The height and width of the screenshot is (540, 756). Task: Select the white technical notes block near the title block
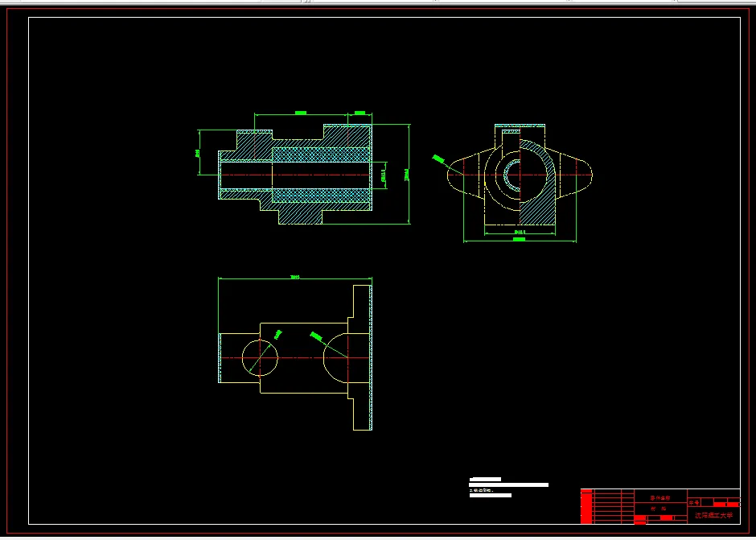(x=508, y=488)
